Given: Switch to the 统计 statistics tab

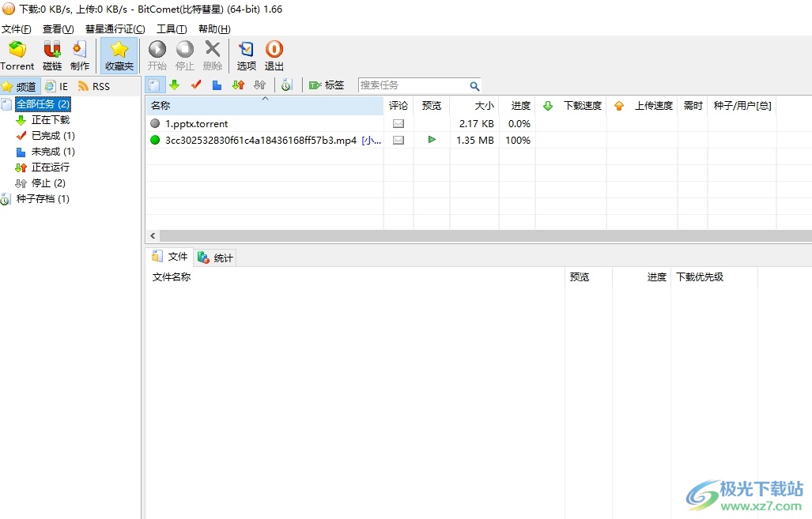Looking at the screenshot, I should [215, 258].
